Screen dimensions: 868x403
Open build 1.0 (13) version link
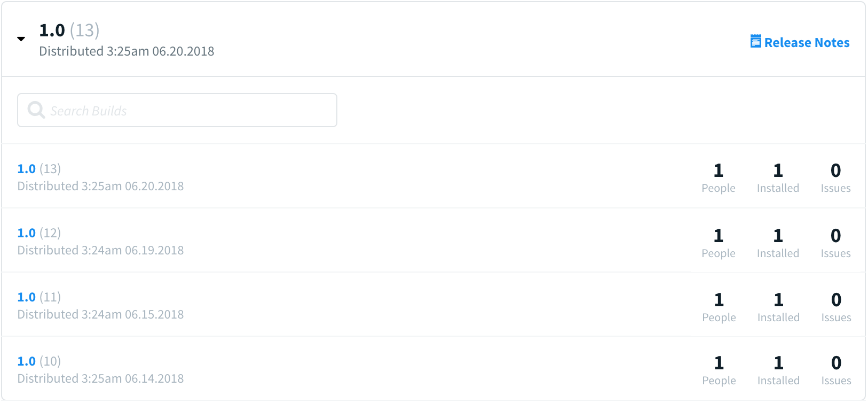pos(27,169)
